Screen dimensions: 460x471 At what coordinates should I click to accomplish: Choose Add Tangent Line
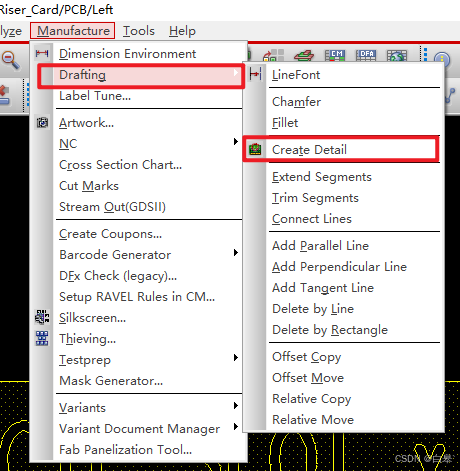[x=323, y=288]
